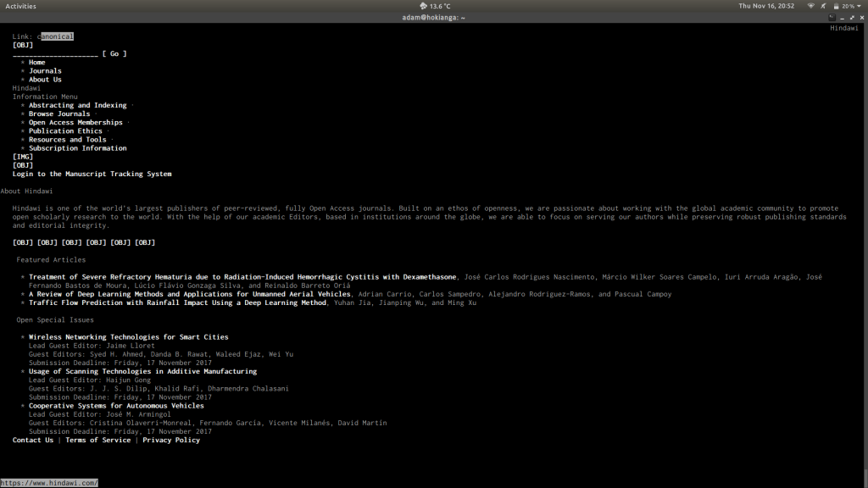Open Resources and Tools link

click(68, 140)
